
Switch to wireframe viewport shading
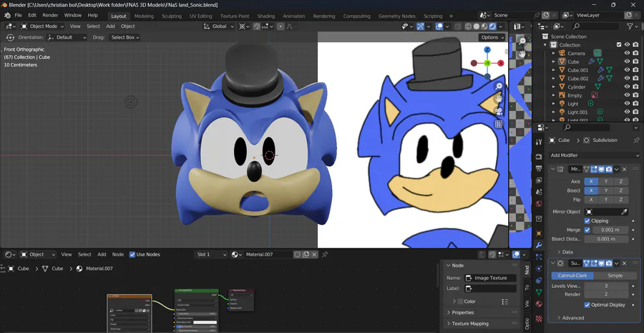tap(468, 26)
